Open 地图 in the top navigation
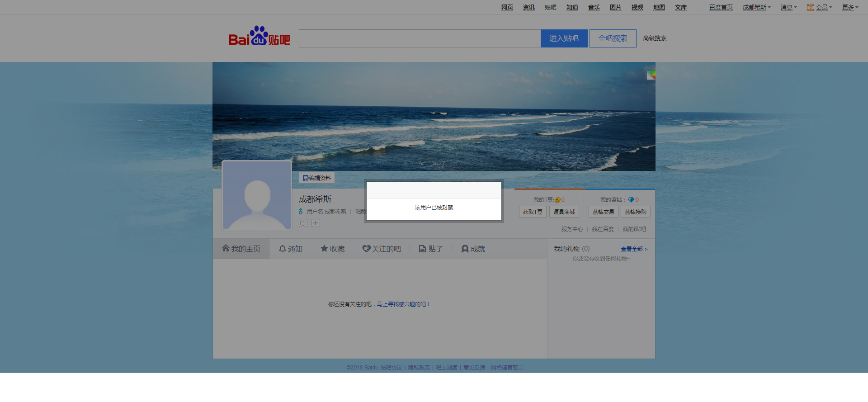Viewport: 868px width, 402px height. pyautogui.click(x=659, y=7)
